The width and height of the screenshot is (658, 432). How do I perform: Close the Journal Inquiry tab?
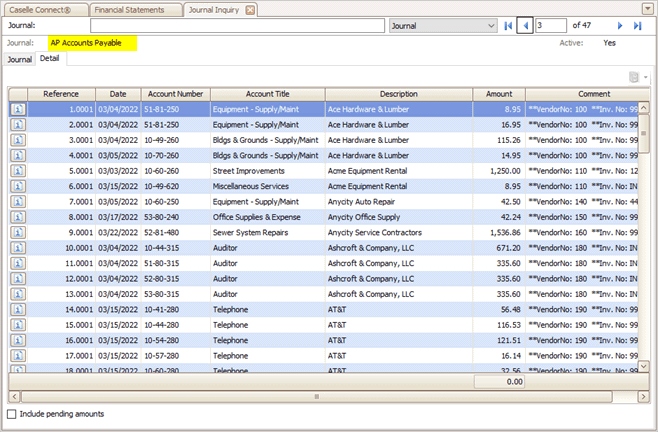pos(250,10)
